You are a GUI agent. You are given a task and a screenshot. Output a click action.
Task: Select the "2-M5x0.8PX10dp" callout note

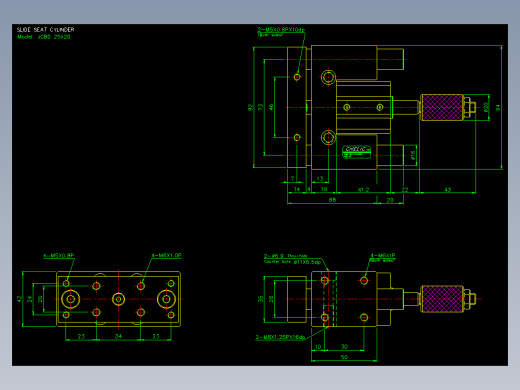tap(281, 30)
